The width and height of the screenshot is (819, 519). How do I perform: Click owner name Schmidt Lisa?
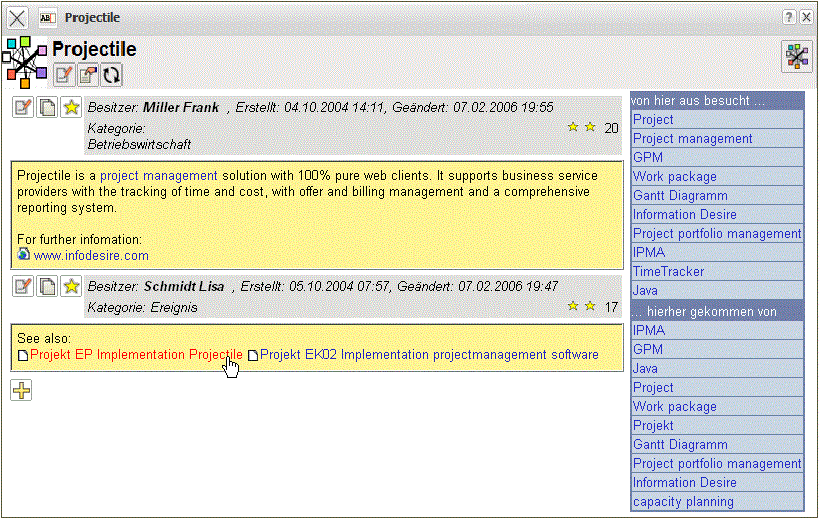[x=184, y=286]
